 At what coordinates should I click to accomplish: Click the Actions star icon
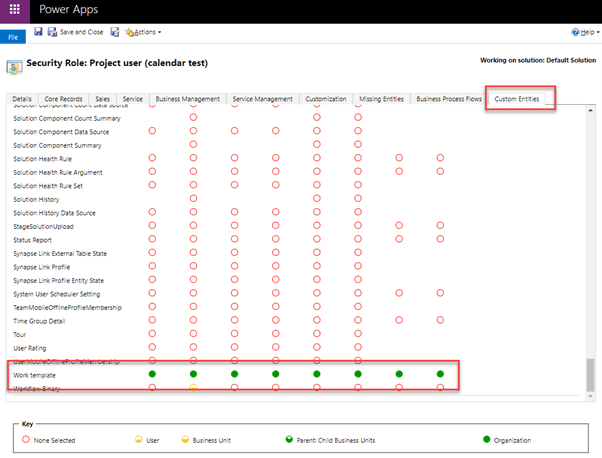(129, 32)
